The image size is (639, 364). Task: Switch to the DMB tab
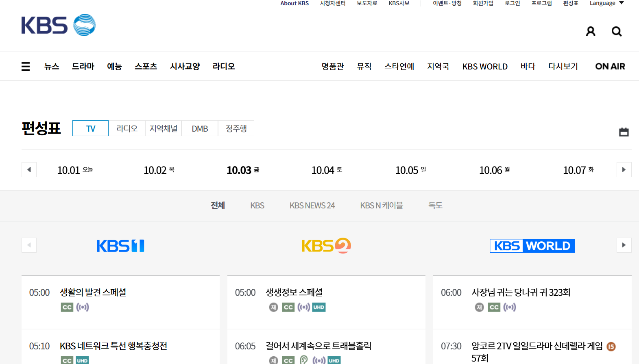(200, 128)
